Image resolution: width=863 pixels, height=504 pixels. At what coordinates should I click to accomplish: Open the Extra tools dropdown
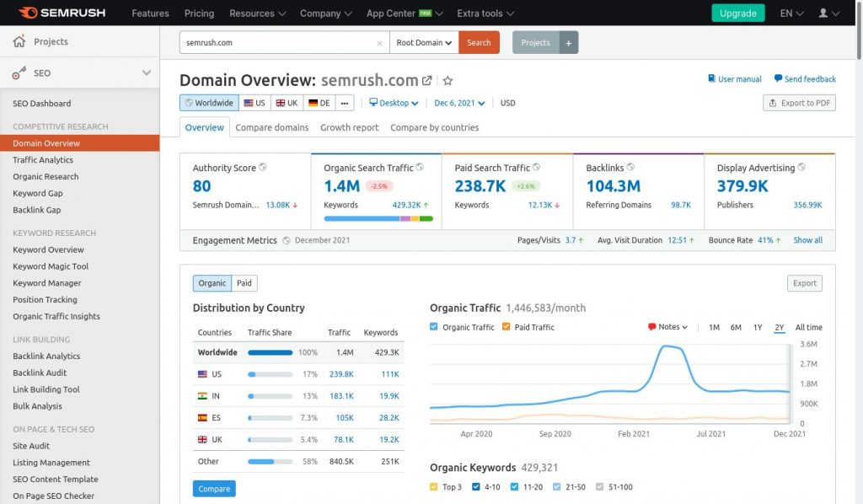click(485, 13)
